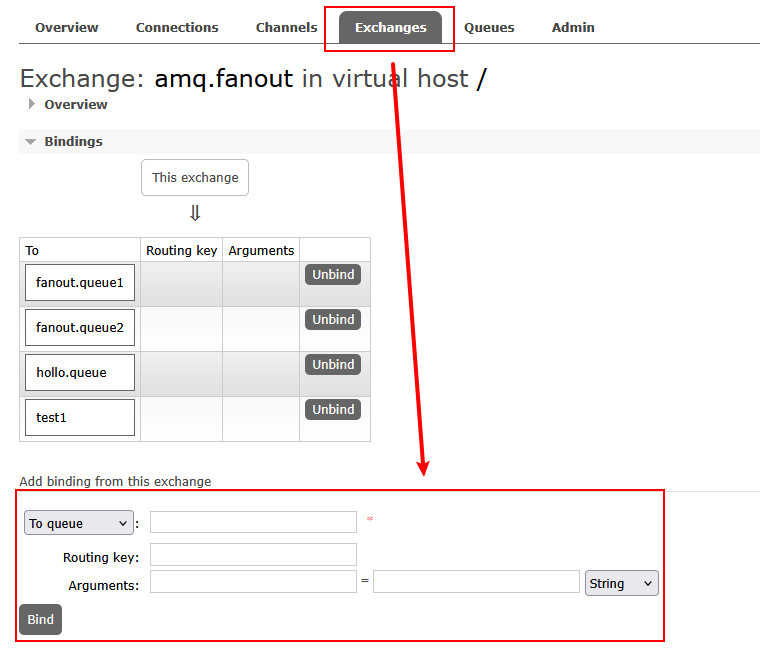Remove the test1 binding with Unbind

point(333,410)
